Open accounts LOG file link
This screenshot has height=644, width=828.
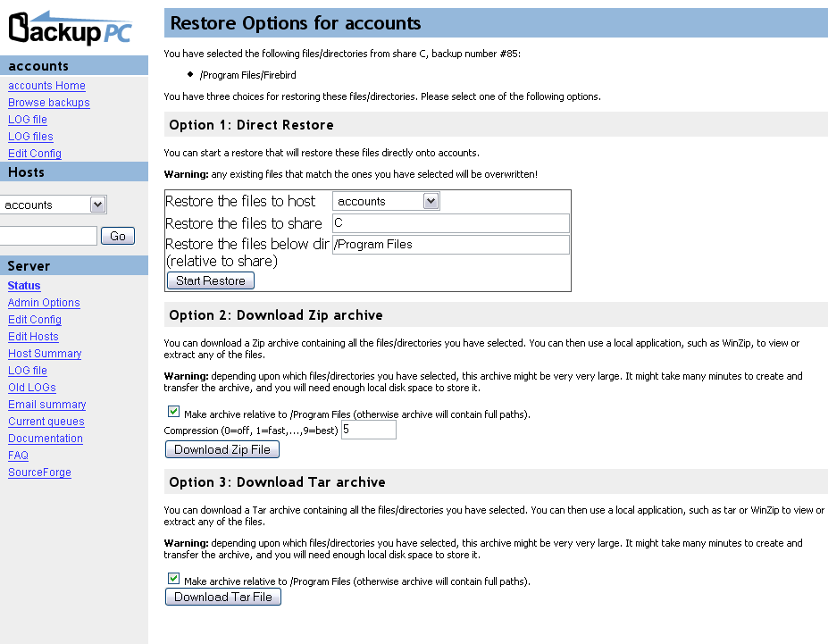(28, 120)
